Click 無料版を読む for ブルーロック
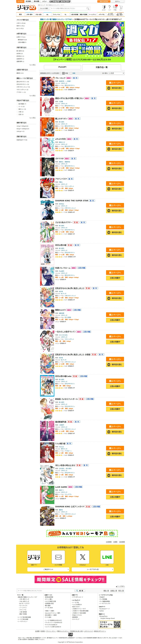Image resolution: width=141 pixels, height=644 pixels. 115,88
